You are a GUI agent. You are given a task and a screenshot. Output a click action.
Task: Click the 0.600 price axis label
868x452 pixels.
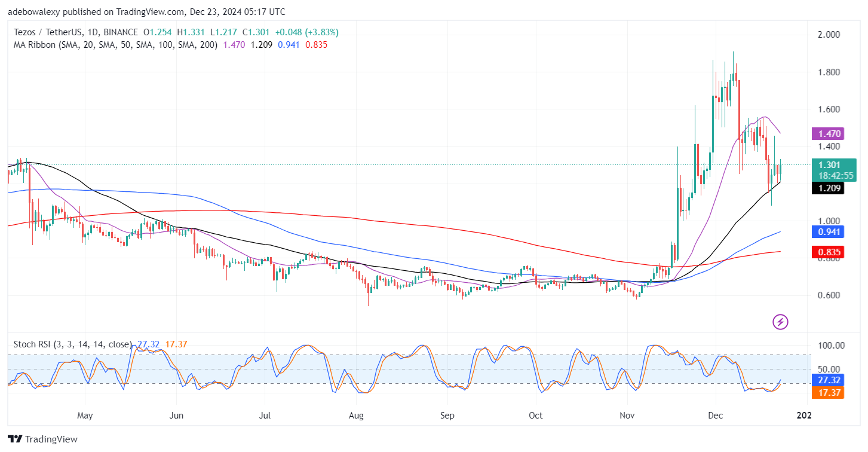point(828,295)
